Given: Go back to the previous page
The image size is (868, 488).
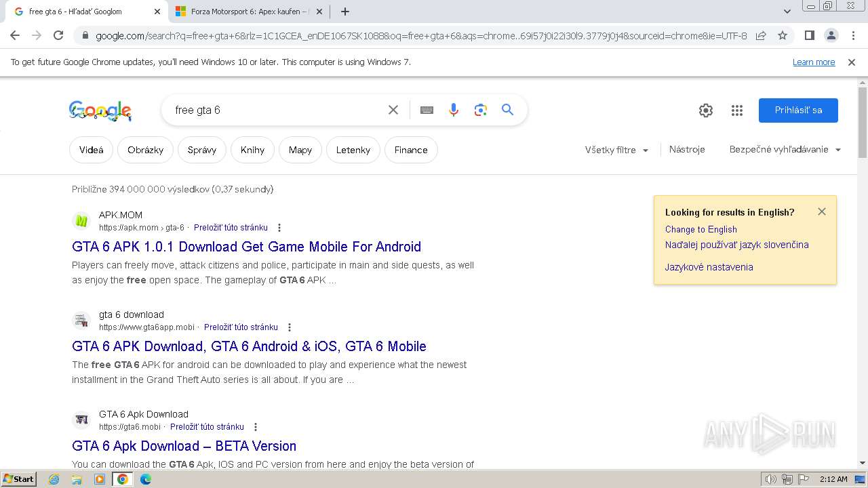Looking at the screenshot, I should click(15, 35).
